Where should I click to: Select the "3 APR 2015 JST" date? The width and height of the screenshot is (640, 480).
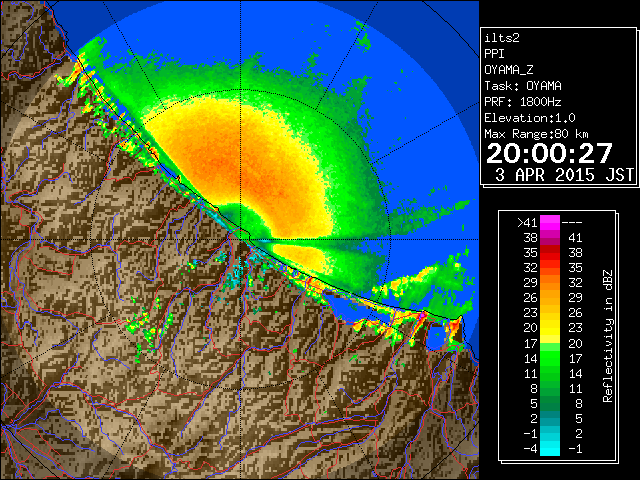(564, 175)
